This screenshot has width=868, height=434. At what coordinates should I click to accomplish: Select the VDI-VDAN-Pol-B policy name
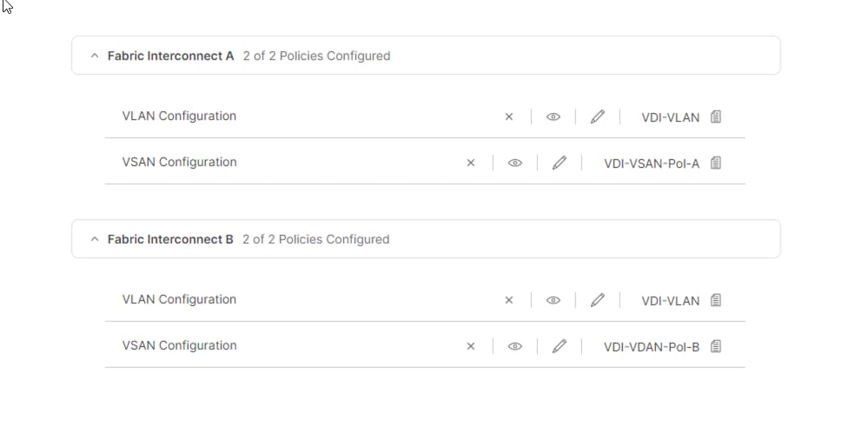click(x=651, y=347)
